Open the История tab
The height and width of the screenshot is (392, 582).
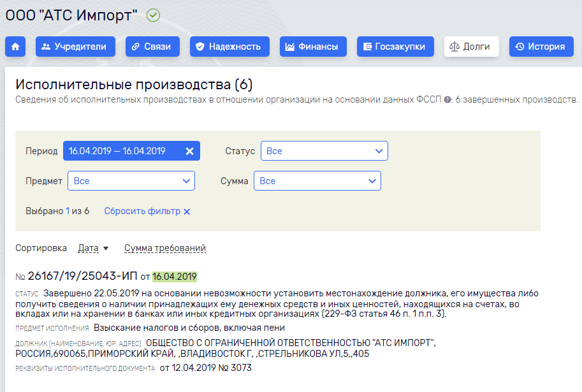(541, 47)
